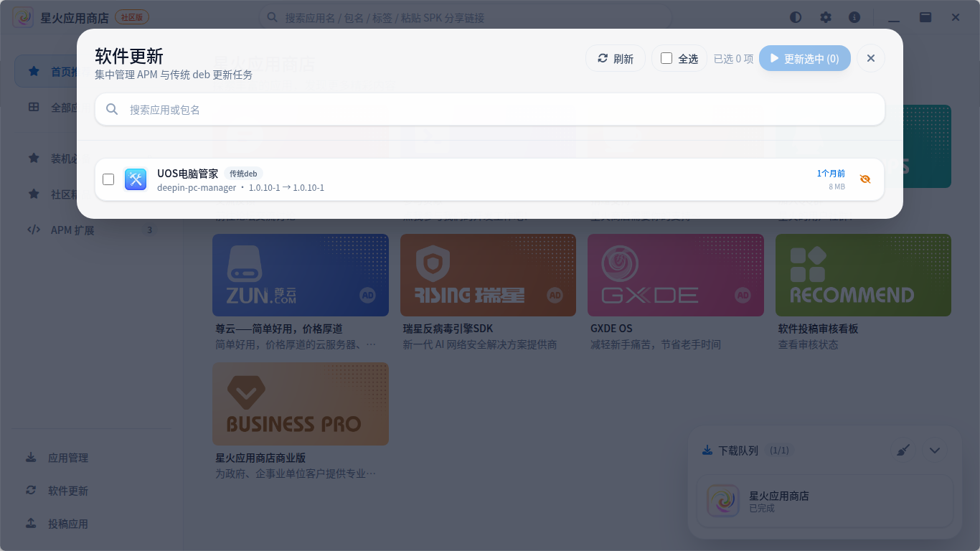Check the UOS电脑管家 update checkbox
The width and height of the screenshot is (980, 551).
(x=108, y=179)
